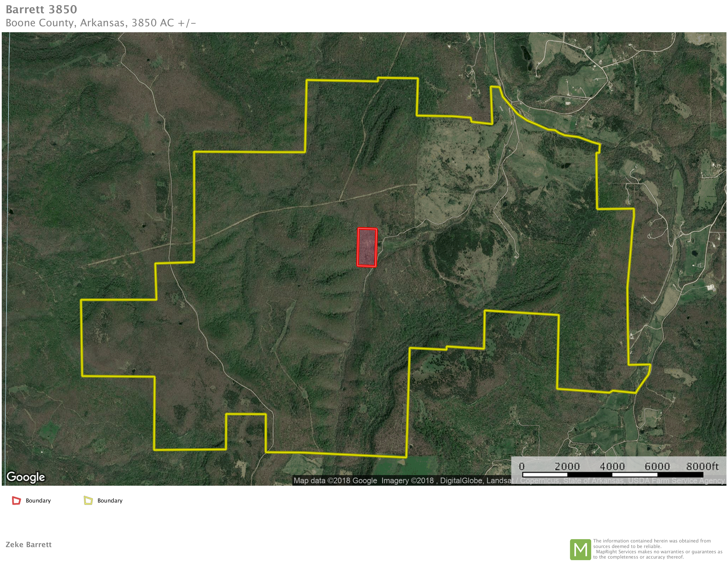Click the DigitalGlobe imagery attribution text
Screen dimensions: 728x563
pos(462,481)
